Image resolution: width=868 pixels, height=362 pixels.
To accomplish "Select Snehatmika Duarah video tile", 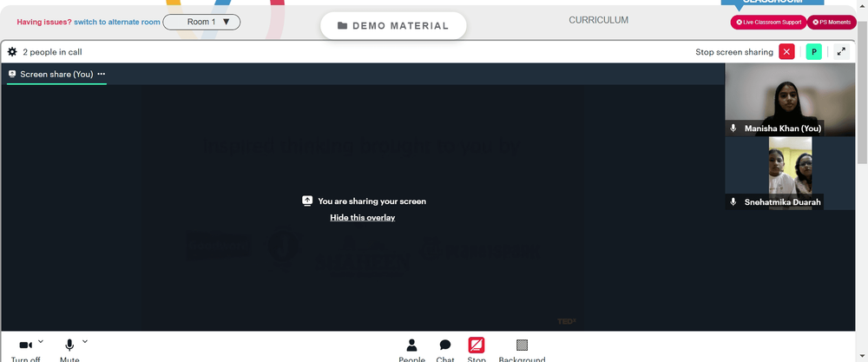I will click(x=790, y=174).
